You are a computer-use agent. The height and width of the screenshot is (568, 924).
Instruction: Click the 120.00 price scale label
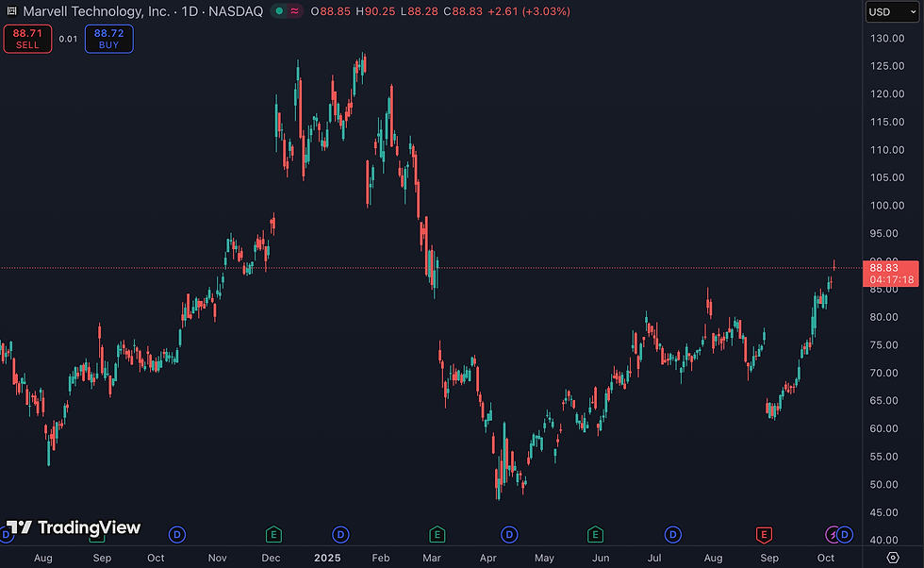coord(887,93)
